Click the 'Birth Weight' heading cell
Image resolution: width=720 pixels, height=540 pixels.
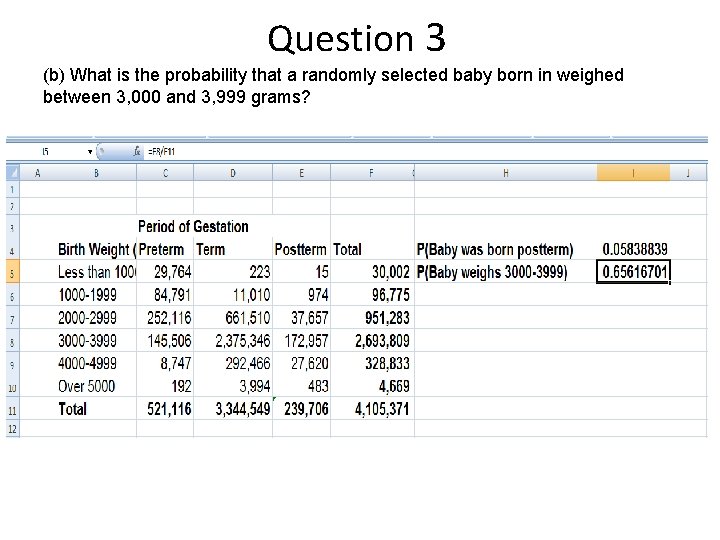[x=96, y=249]
